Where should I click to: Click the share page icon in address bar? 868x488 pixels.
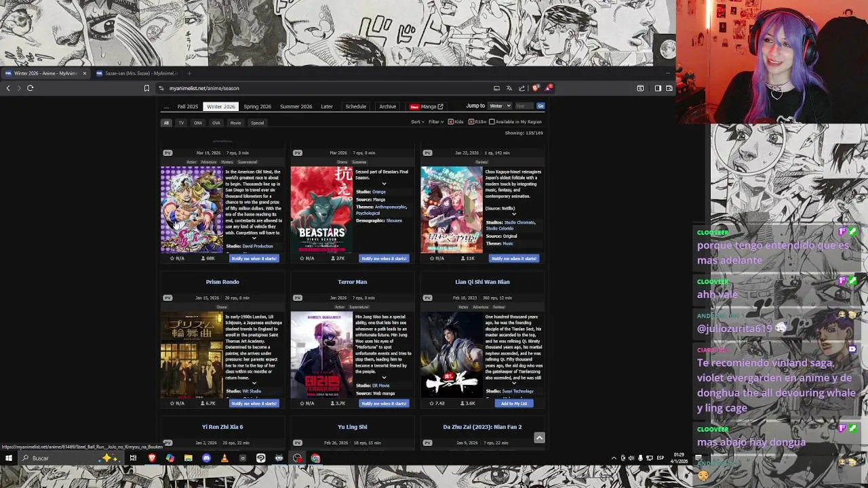click(521, 88)
